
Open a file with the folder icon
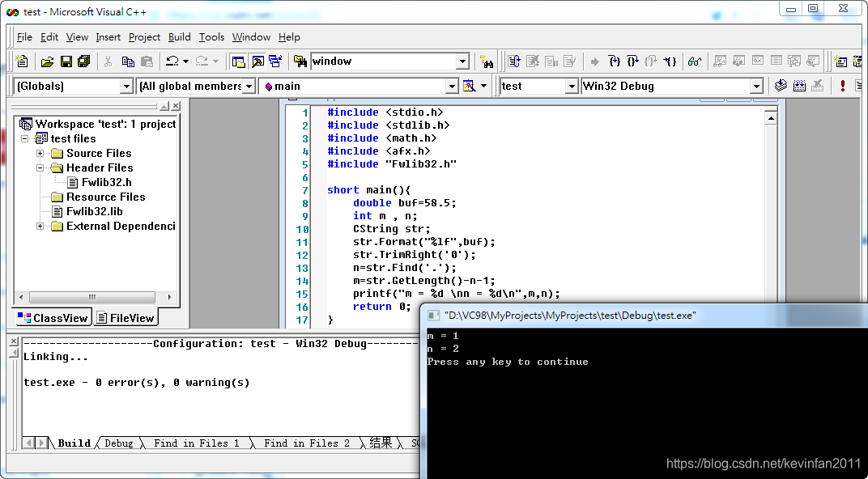(x=47, y=61)
